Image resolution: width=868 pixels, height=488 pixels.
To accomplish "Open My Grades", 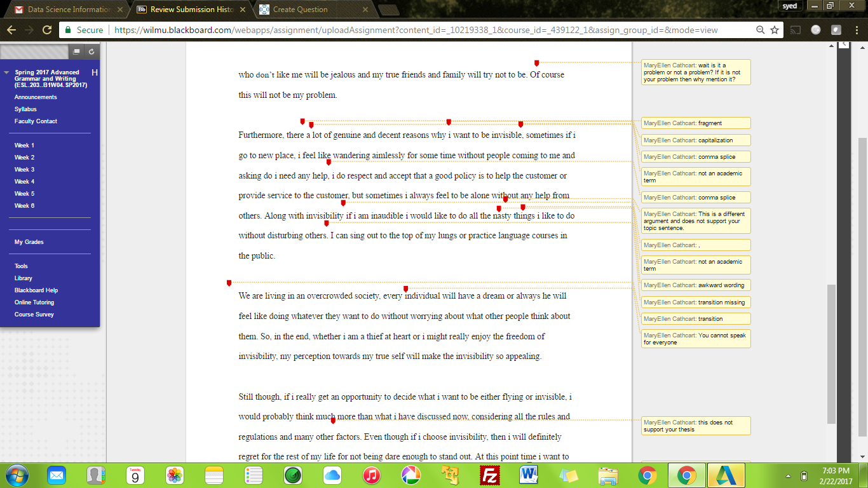I will [29, 242].
